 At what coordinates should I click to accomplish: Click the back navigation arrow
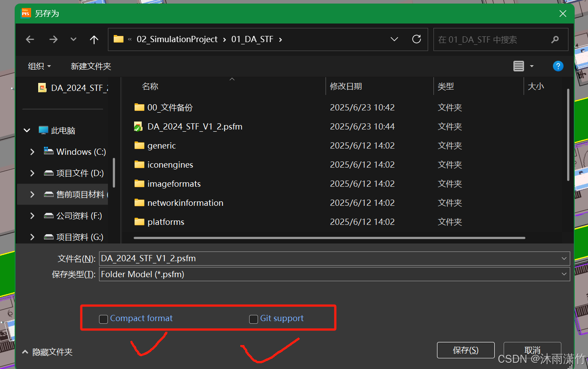(29, 39)
